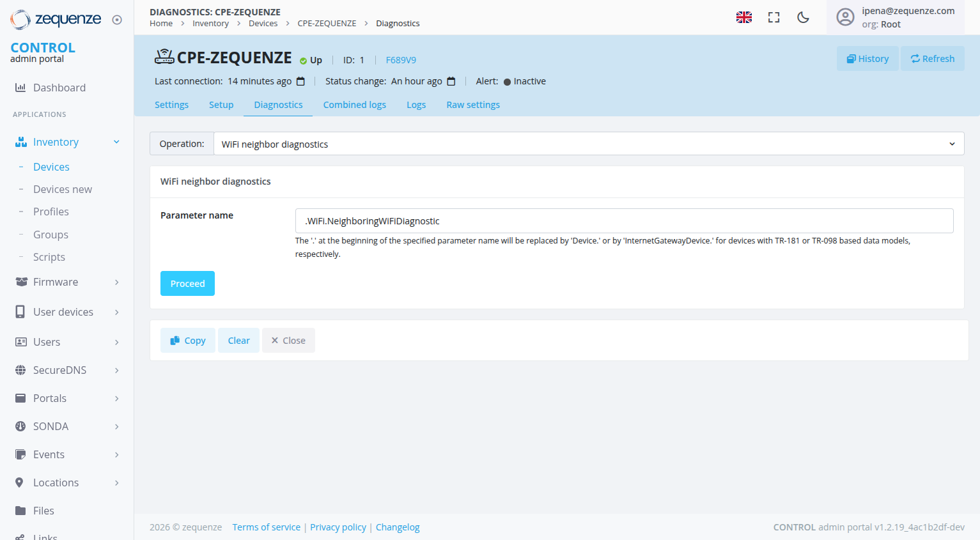Open Files in the sidebar
The image size is (980, 540).
(43, 511)
